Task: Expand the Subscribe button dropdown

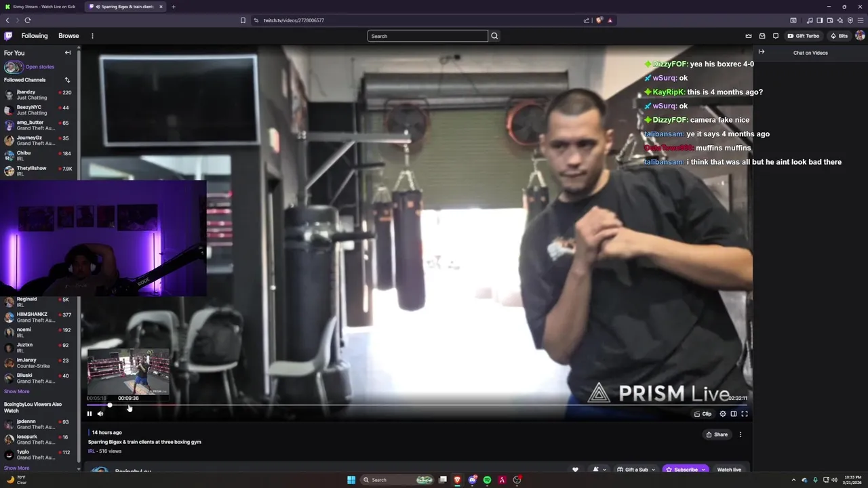Action: 703,470
